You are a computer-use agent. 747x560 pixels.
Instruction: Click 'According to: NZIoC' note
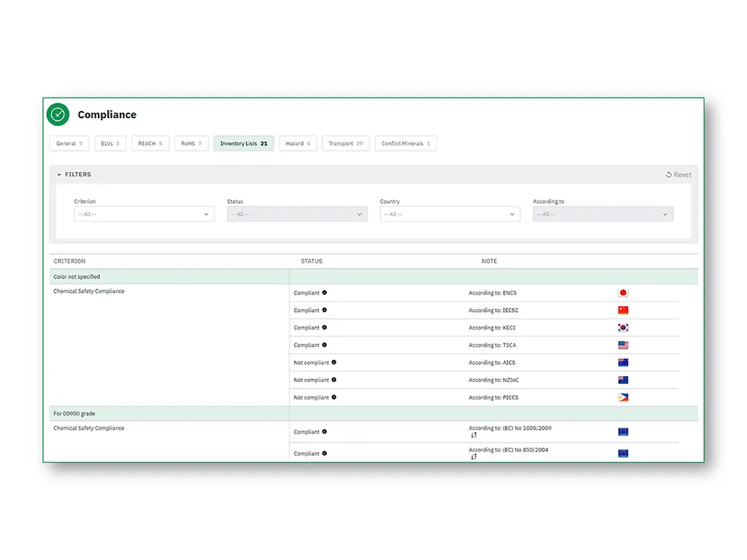click(x=494, y=380)
